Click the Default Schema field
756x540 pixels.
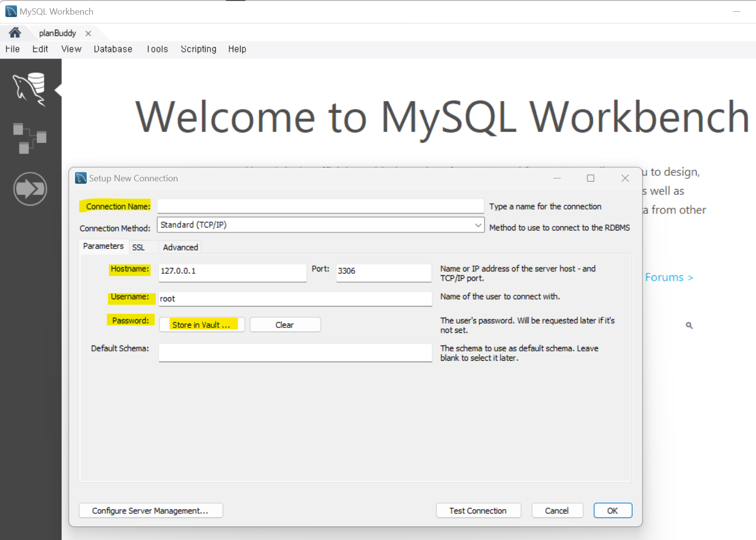pos(295,352)
